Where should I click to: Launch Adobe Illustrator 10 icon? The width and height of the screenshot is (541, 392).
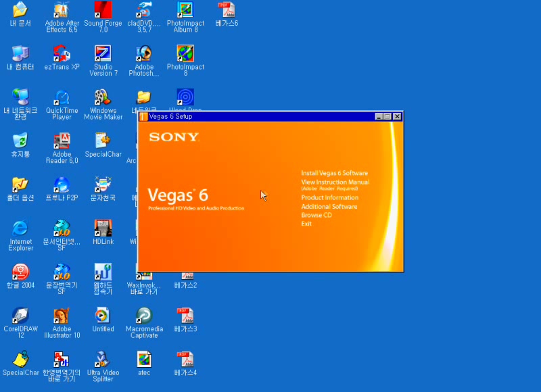[62, 316]
